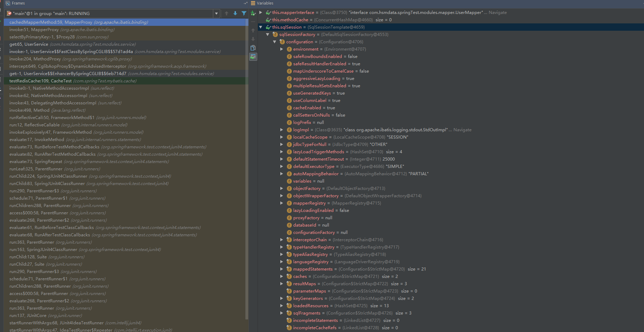Click field icon next to logPrefix
The height and width of the screenshot is (332, 644).
(x=289, y=123)
